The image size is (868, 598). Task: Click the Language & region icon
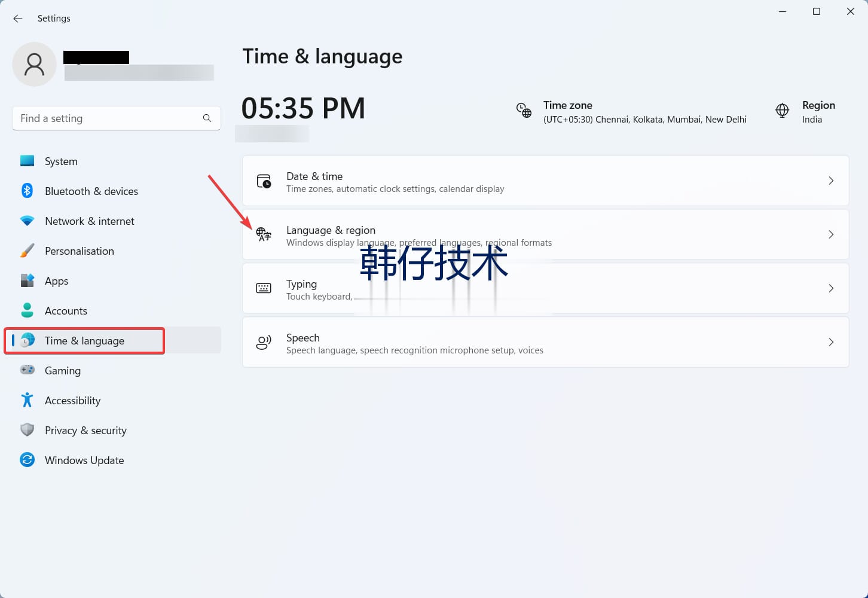(264, 234)
